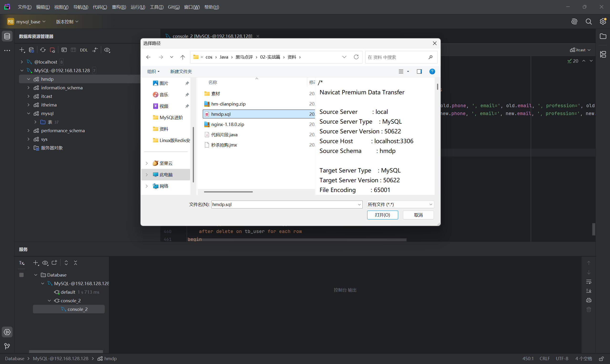Add a new data source with plus icon

tap(22, 50)
